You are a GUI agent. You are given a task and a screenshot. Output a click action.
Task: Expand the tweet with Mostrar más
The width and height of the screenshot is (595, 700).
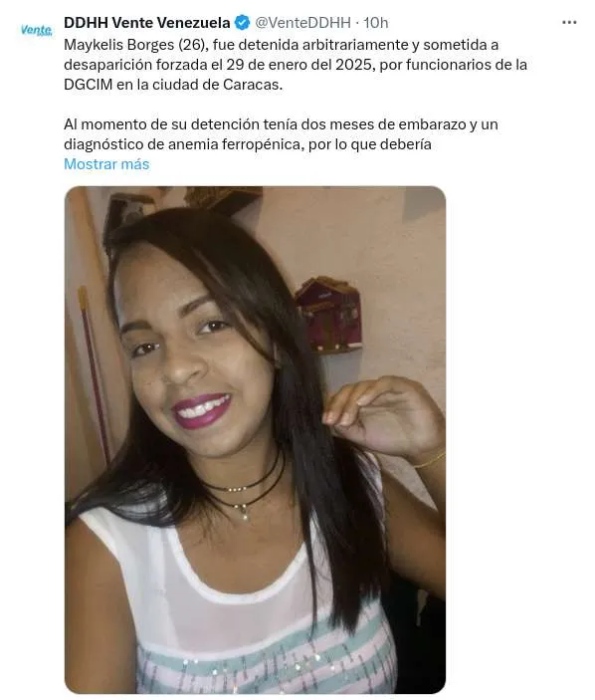106,164
